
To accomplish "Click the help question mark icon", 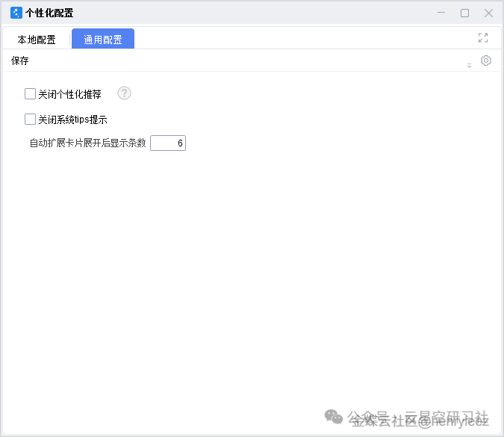I will pos(125,93).
